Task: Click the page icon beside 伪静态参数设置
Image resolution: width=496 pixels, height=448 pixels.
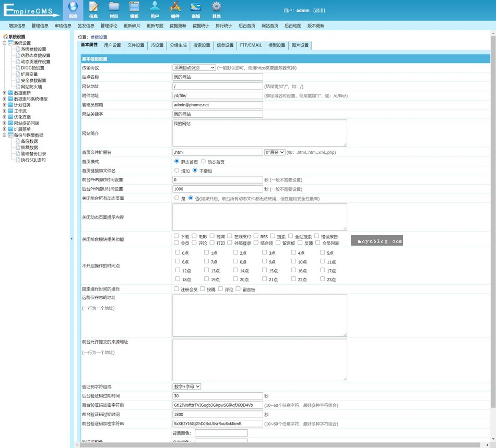Action: point(18,55)
